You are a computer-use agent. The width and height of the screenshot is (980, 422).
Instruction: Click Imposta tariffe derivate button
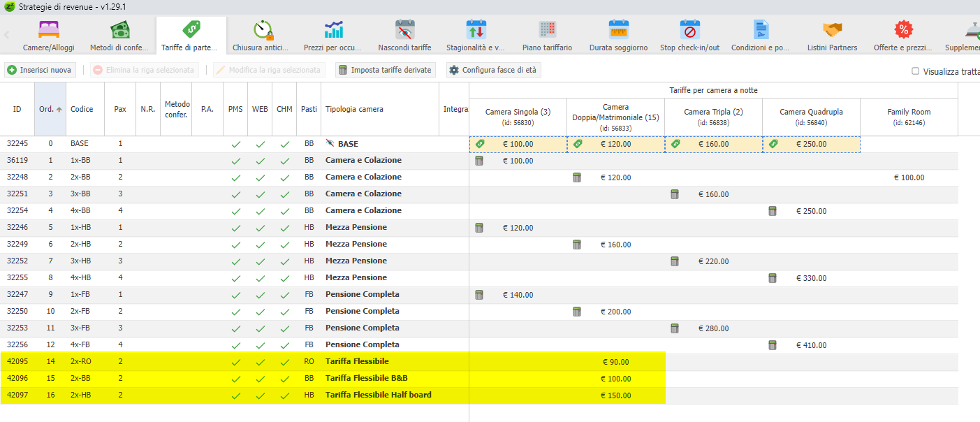pyautogui.click(x=385, y=70)
